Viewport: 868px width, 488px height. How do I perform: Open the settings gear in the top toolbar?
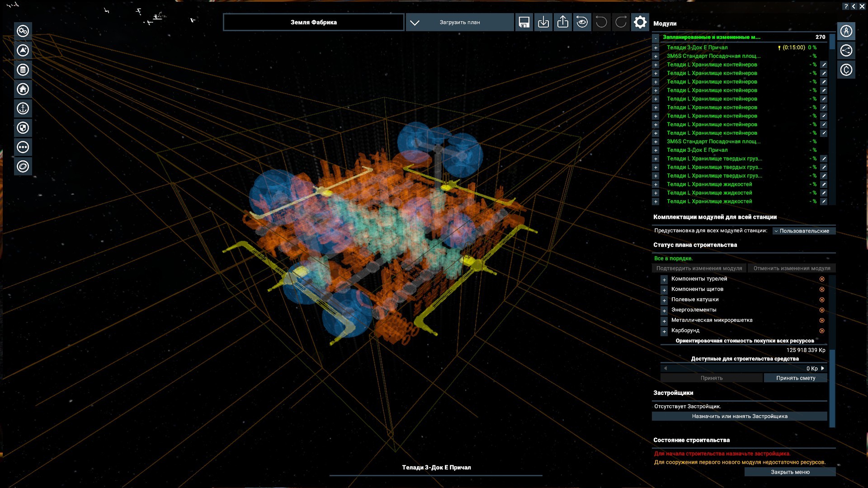pyautogui.click(x=640, y=22)
